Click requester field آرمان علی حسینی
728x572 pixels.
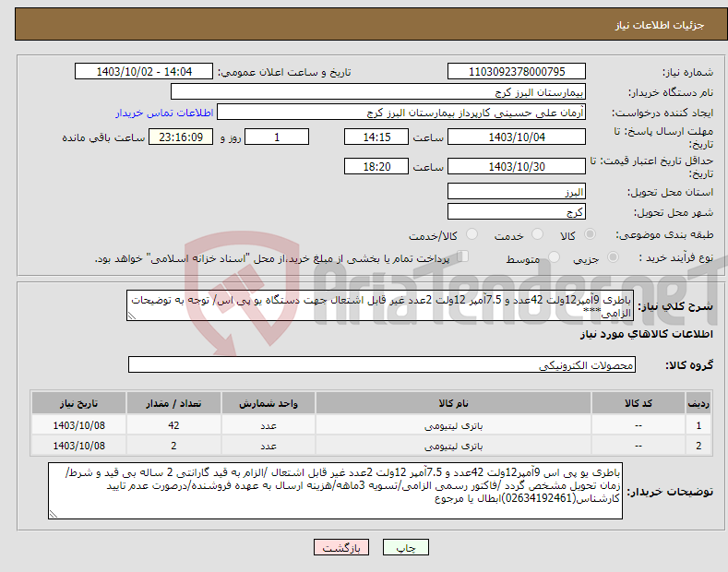[x=401, y=113]
